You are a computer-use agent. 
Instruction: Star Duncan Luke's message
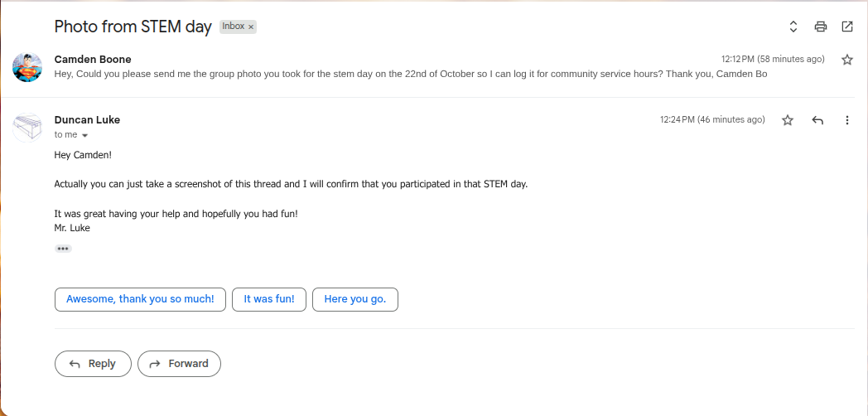[788, 120]
